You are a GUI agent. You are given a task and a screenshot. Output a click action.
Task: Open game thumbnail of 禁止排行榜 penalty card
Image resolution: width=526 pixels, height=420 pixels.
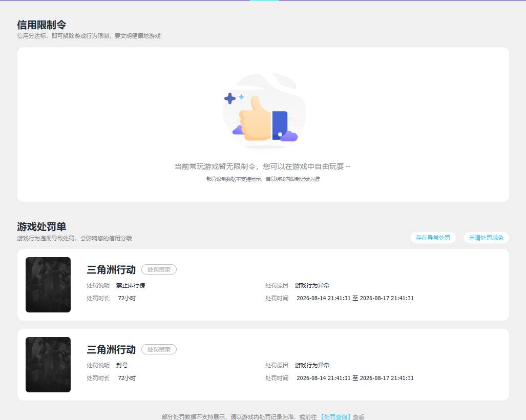(48, 285)
